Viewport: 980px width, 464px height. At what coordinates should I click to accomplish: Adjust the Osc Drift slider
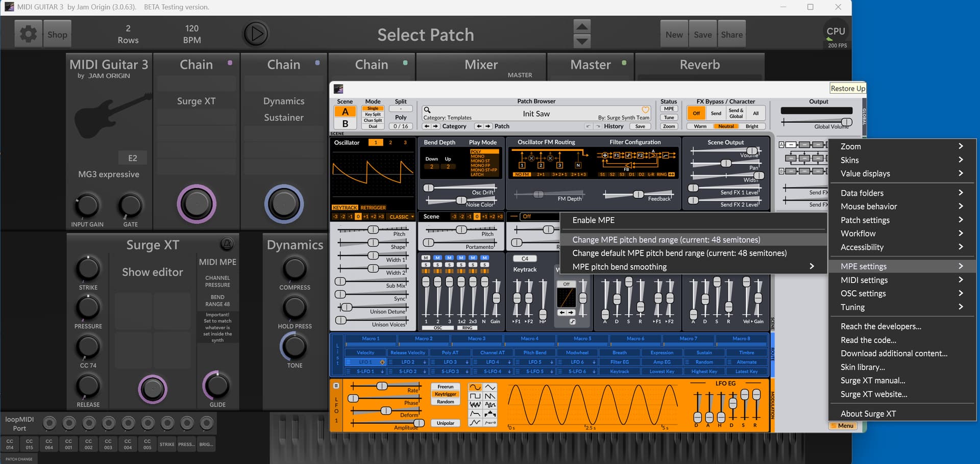point(460,188)
